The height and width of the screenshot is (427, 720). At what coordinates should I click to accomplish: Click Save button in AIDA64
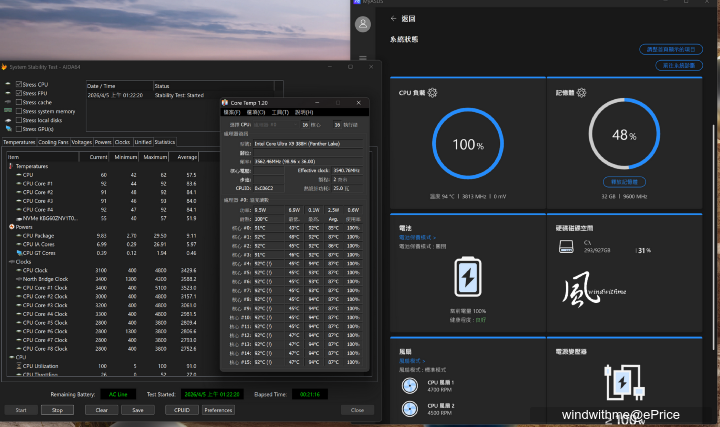(138, 410)
